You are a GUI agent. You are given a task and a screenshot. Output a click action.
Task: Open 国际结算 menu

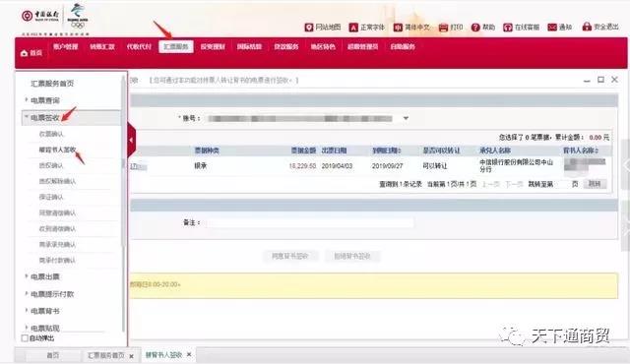coord(249,46)
